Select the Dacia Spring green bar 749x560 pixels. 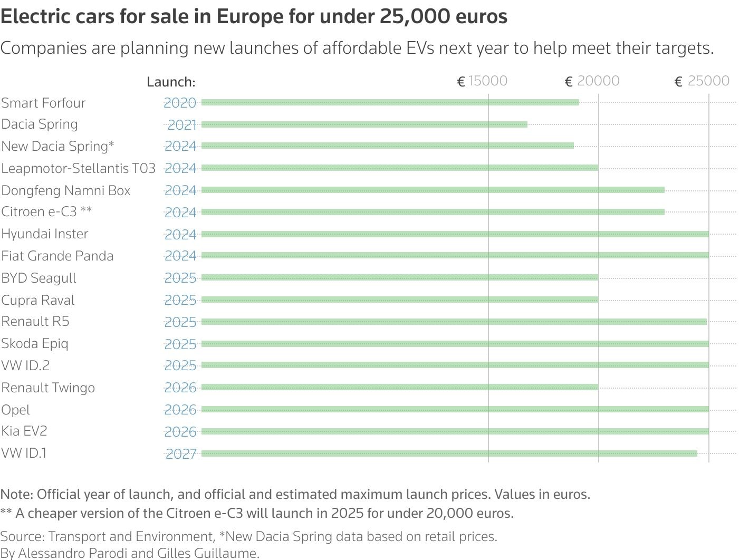coord(364,124)
